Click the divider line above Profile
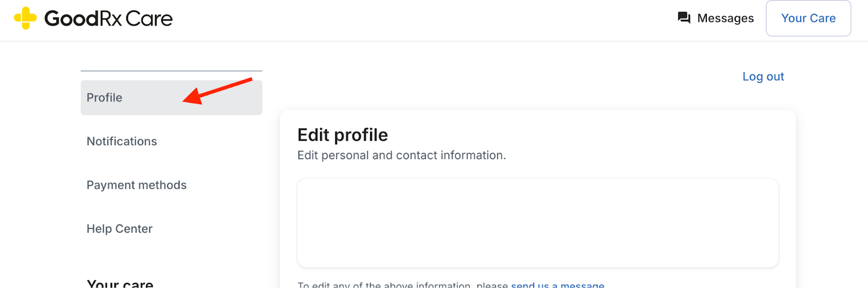Image resolution: width=868 pixels, height=288 pixels. 171,71
